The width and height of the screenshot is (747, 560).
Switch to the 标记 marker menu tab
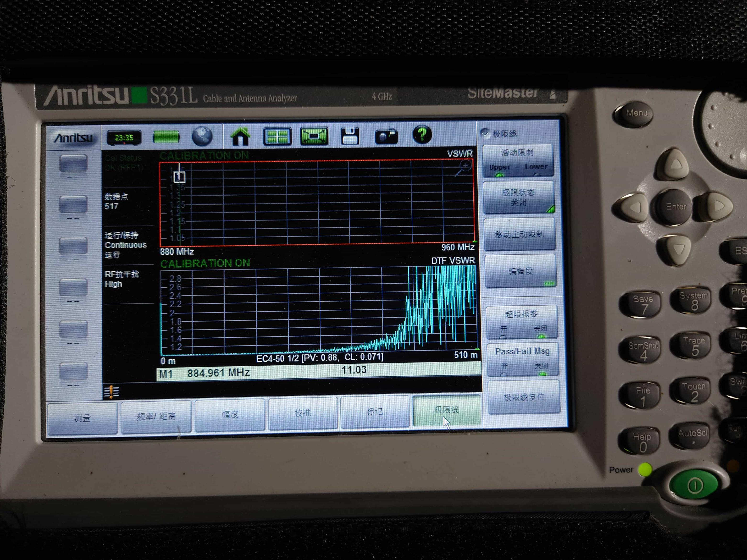click(x=375, y=412)
